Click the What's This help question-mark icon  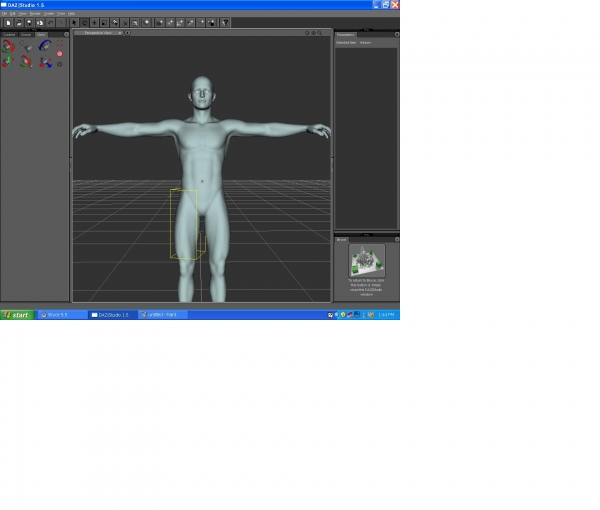225,23
